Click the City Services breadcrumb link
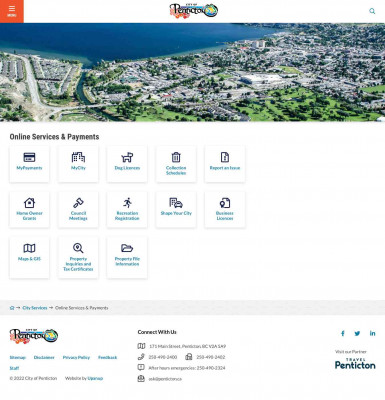Viewport: 385px width, 400px height. 35,308
